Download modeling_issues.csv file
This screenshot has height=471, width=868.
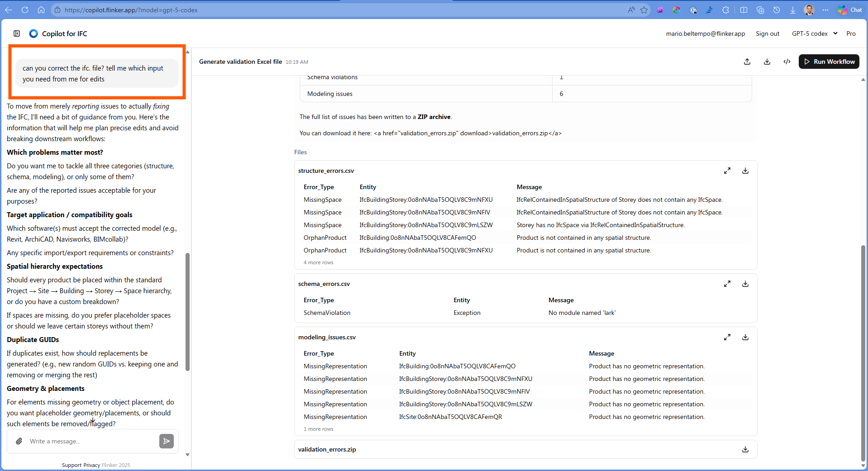coord(745,337)
